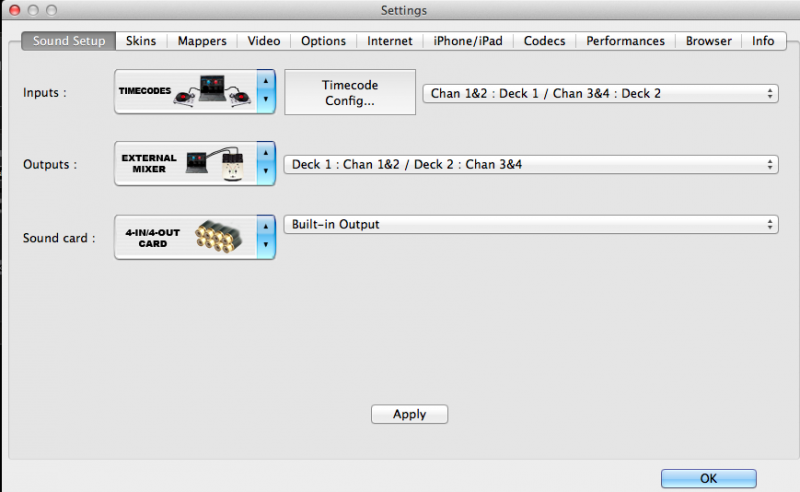
Task: Step the Sound card selector down arrow
Action: (x=265, y=246)
